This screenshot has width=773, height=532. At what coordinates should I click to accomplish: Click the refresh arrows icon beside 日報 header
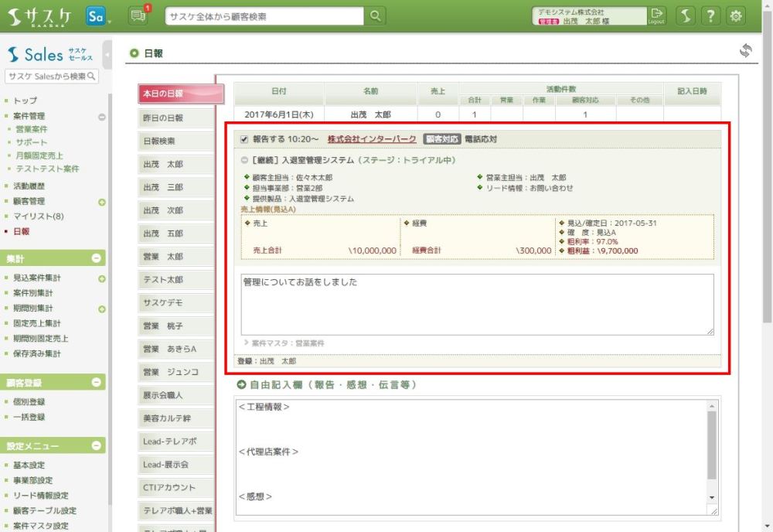745,50
